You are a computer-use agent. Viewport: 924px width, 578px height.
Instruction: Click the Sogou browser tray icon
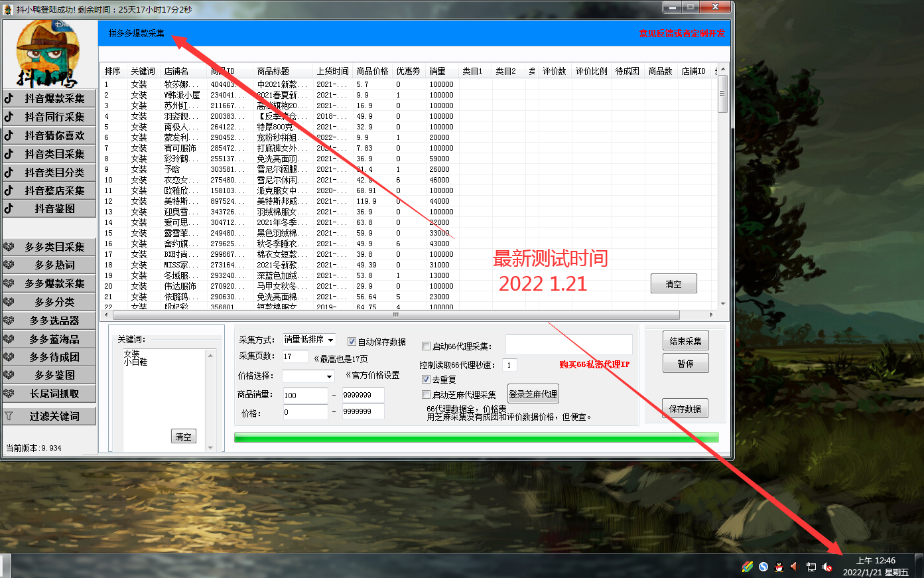point(763,567)
